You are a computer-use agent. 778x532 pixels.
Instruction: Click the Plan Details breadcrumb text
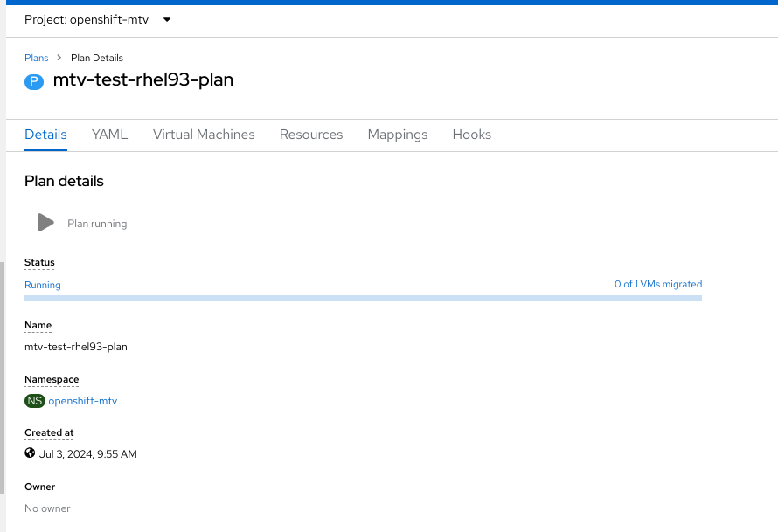[x=97, y=58]
